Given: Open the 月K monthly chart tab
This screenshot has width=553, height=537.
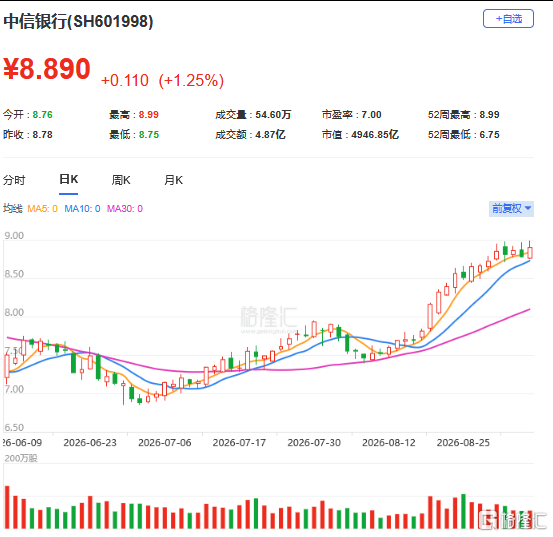Looking at the screenshot, I should [x=173, y=180].
